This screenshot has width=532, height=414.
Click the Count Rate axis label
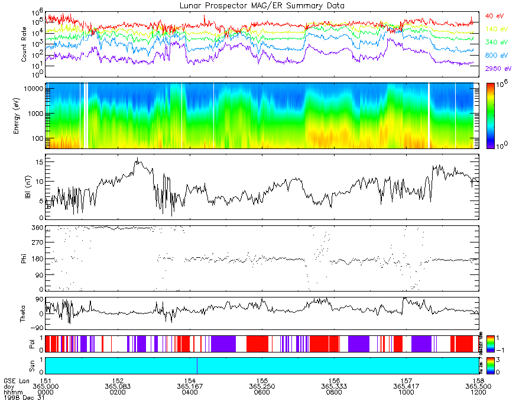[24, 44]
